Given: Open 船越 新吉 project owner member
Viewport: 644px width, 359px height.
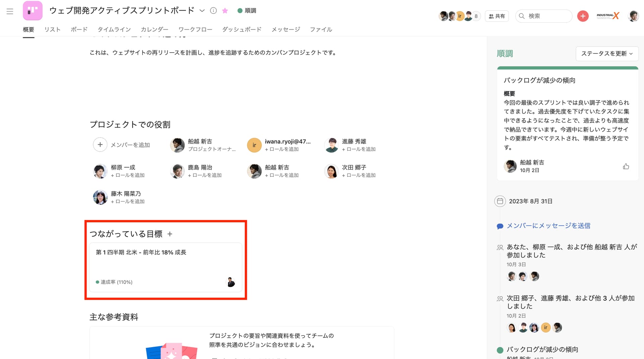Looking at the screenshot, I should click(x=203, y=145).
